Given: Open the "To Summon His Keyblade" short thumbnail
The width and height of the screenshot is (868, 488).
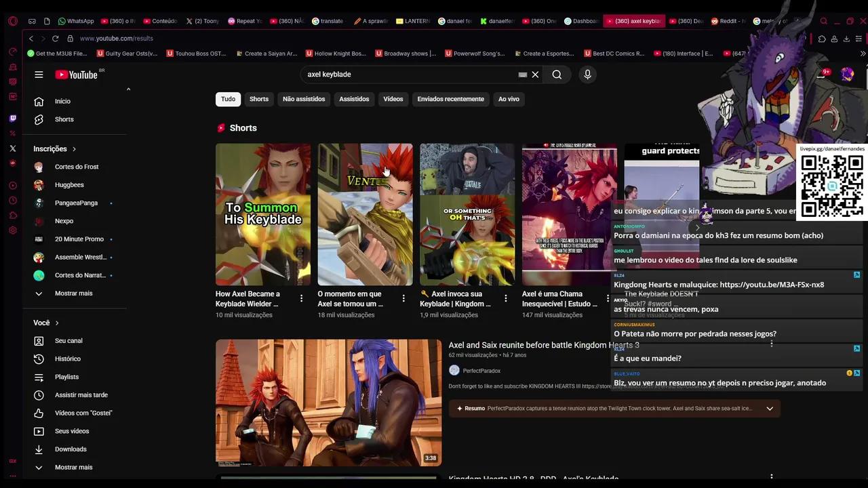Looking at the screenshot, I should pyautogui.click(x=263, y=214).
